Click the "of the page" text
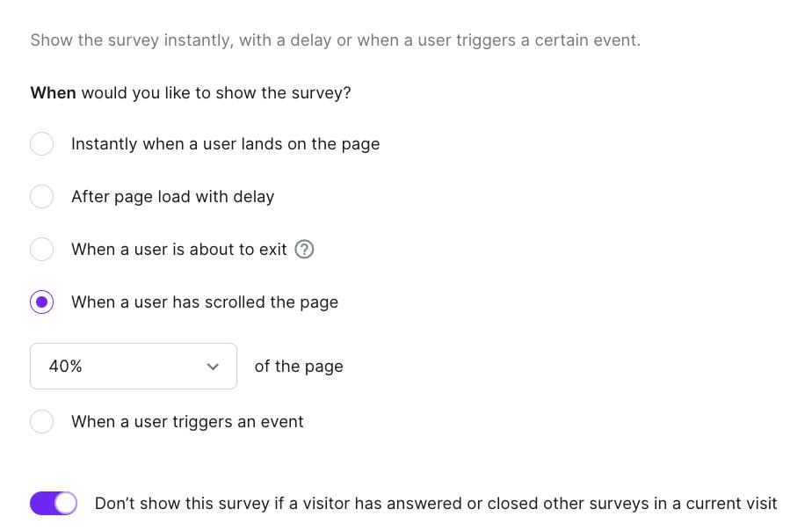 299,367
